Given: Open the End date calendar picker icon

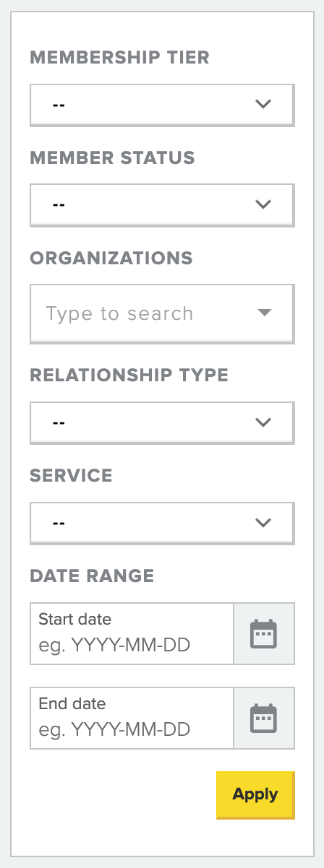Looking at the screenshot, I should point(264,718).
